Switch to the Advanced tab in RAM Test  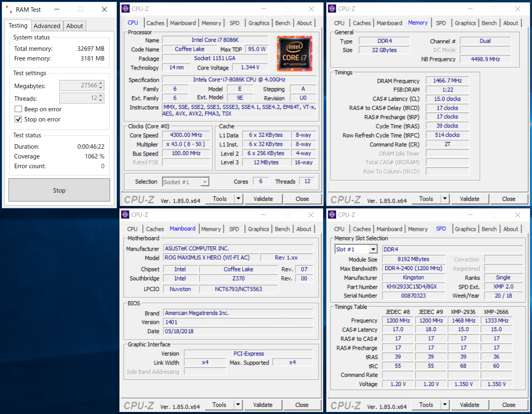[x=47, y=26]
